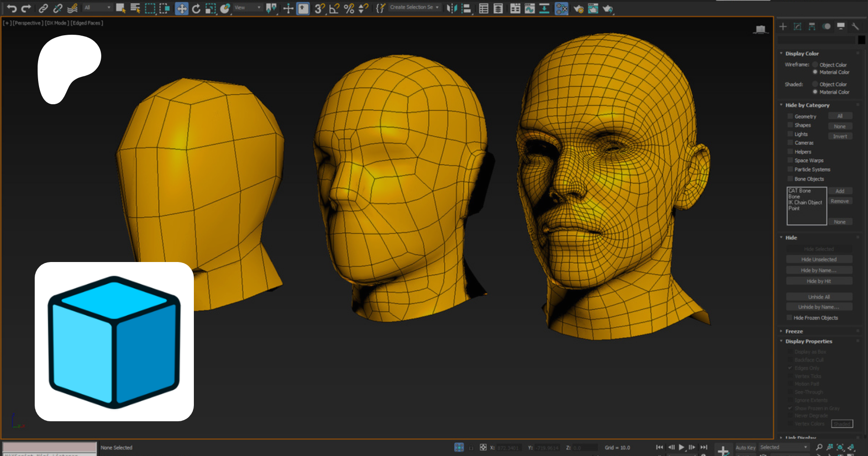Click the Undo arrow in the toolbar
The image size is (868, 456).
(12, 8)
